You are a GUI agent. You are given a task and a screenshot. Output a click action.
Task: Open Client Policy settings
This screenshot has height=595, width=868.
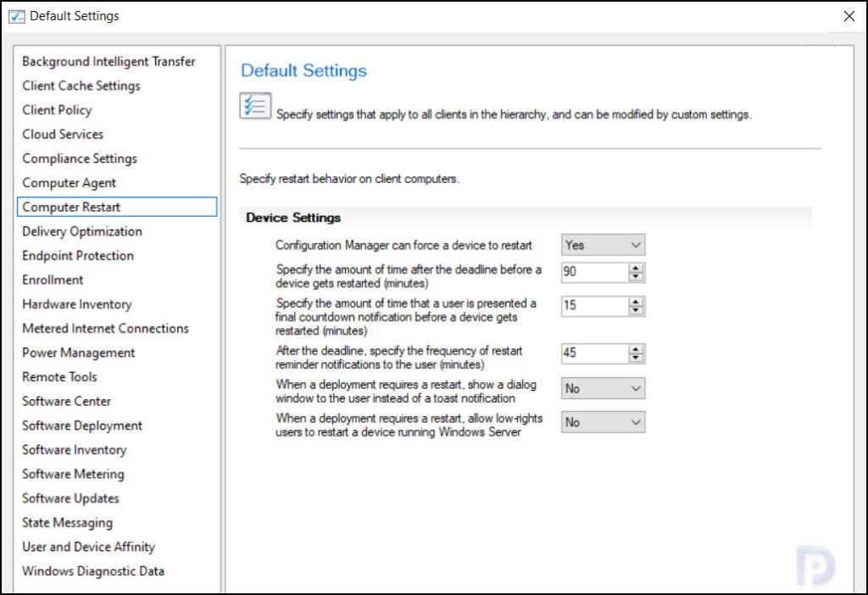pyautogui.click(x=57, y=110)
